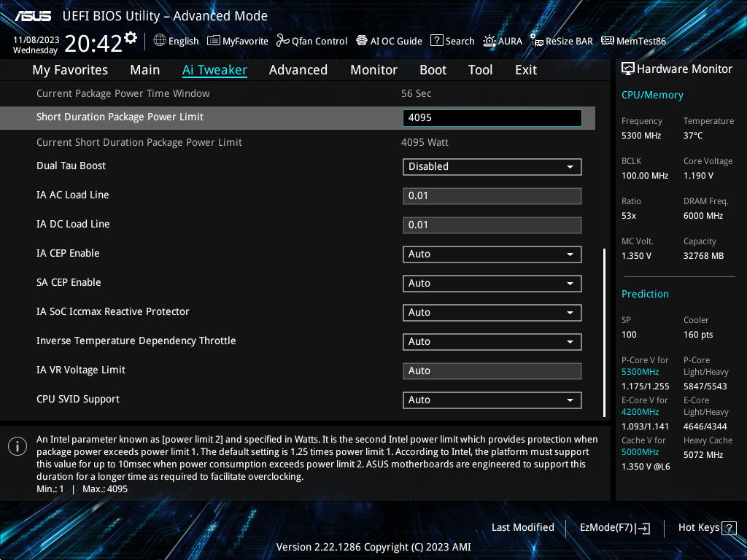Open Qfan Control fan icon
747x560 pixels.
[282, 41]
